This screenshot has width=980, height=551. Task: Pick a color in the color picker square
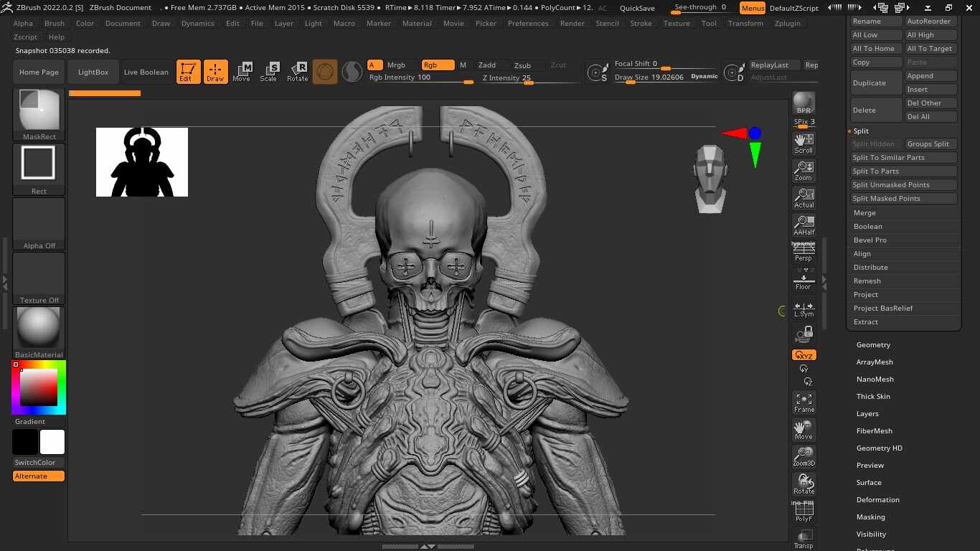pos(39,387)
